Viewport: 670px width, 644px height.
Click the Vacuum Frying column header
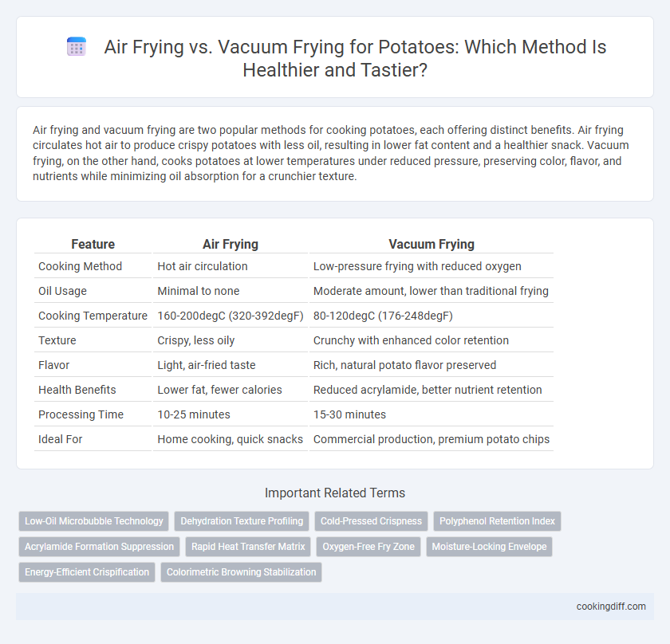pos(432,244)
